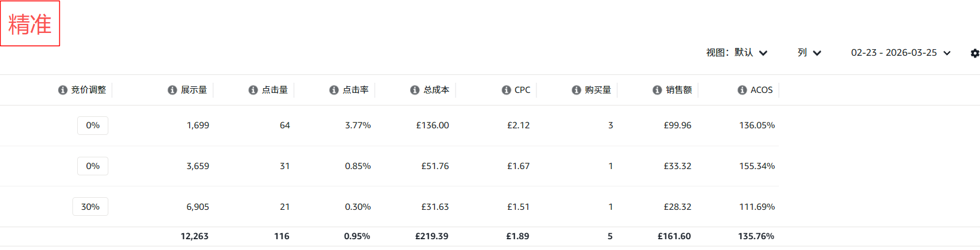
Task: Edit the second row 0% bid adjustment
Action: 93,166
